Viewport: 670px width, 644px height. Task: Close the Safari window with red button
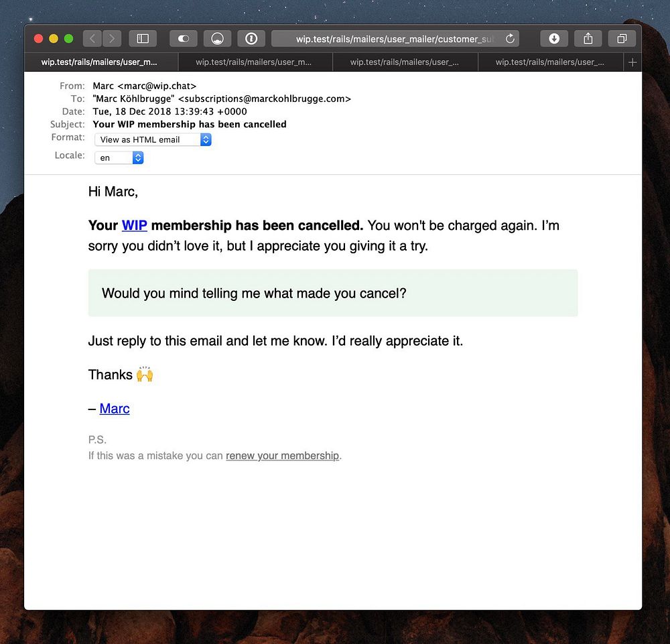coord(38,39)
